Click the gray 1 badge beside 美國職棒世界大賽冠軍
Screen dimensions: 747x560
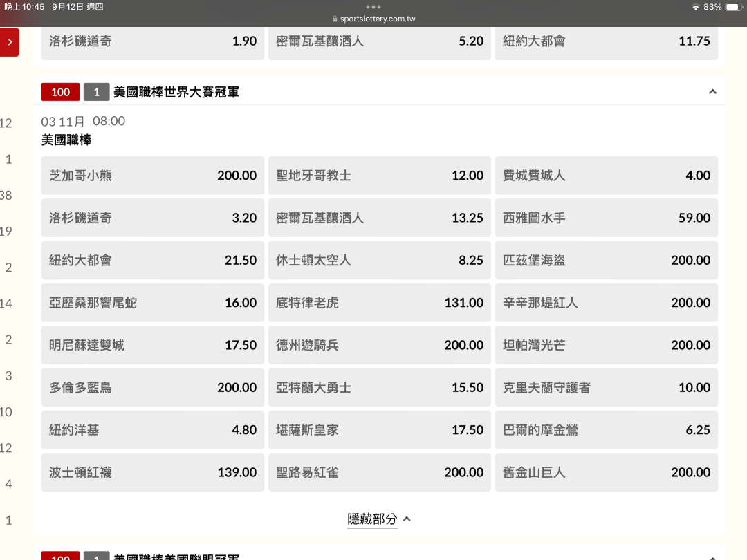click(97, 92)
